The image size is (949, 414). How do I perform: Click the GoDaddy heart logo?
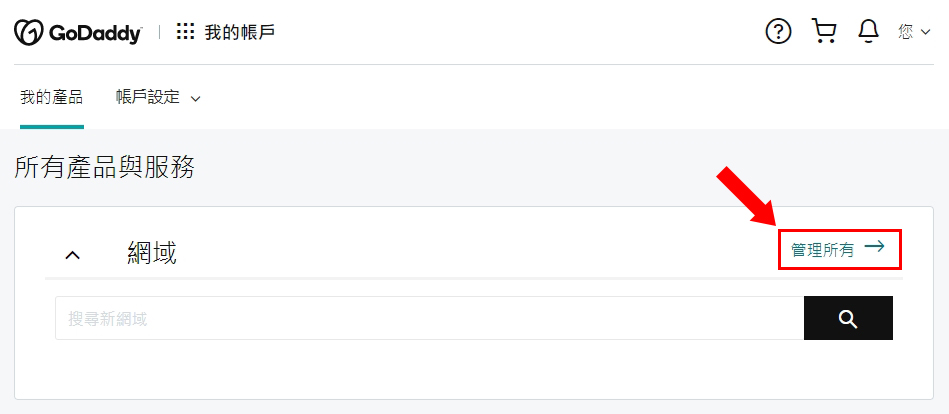28,31
